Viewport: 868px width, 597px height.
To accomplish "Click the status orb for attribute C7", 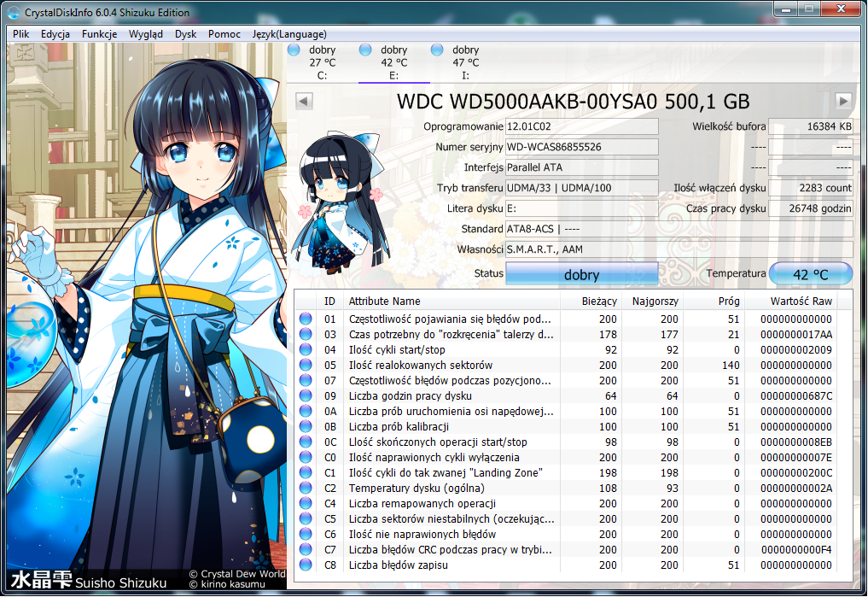I will pos(306,549).
